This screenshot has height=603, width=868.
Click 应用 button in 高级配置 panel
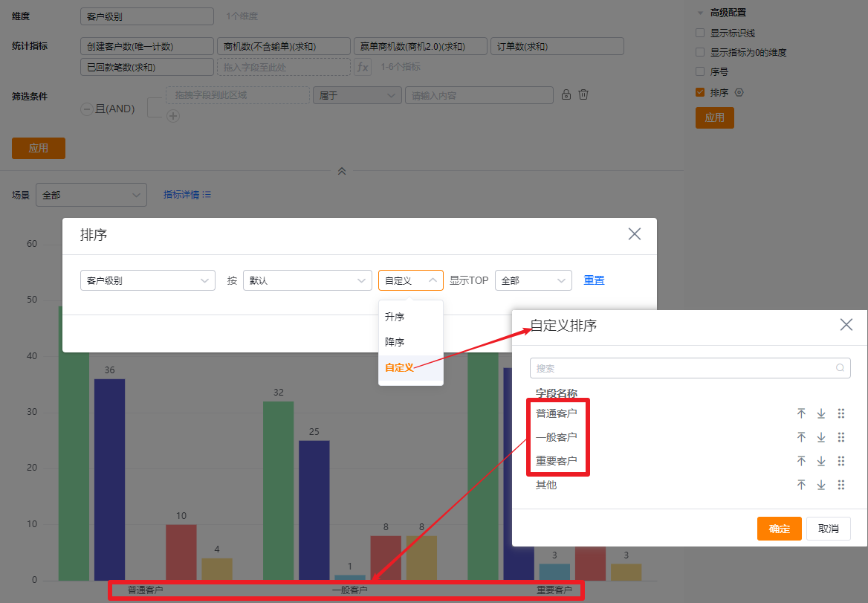[x=715, y=117]
